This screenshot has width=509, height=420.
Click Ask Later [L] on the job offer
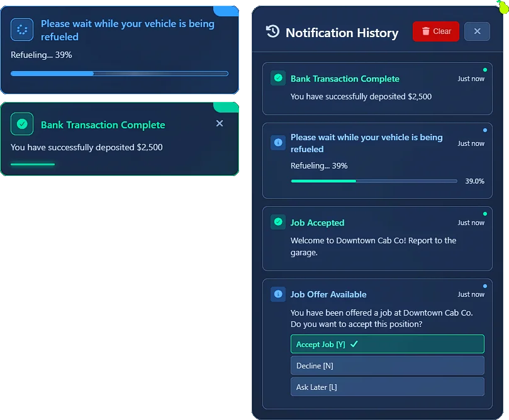387,387
